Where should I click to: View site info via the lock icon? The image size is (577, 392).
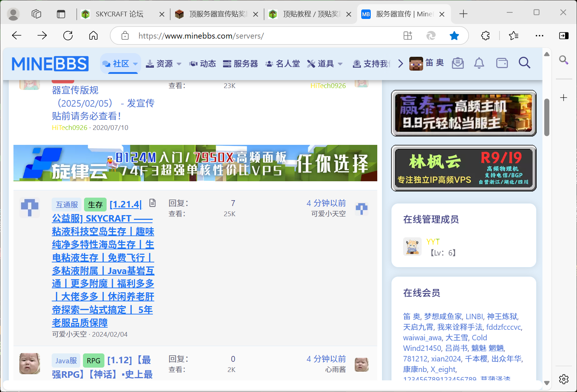coord(125,36)
